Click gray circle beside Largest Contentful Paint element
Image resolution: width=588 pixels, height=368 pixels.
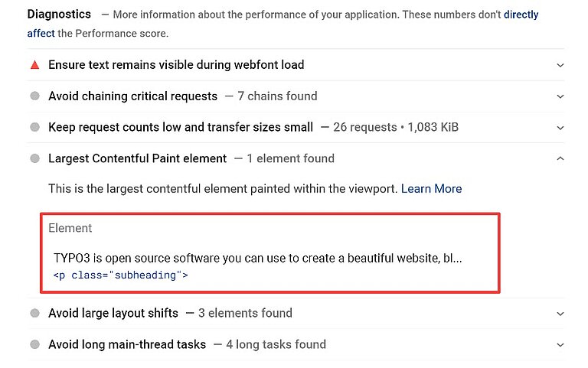pyautogui.click(x=34, y=159)
